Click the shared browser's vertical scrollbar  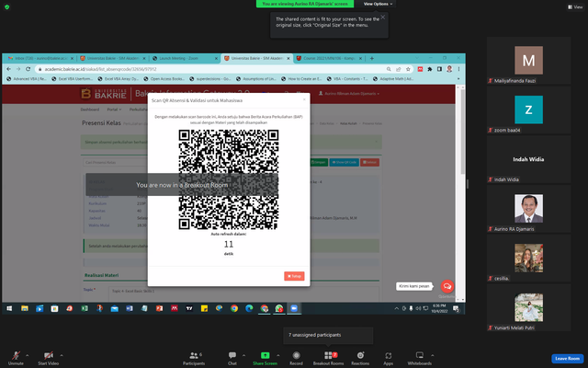[x=462, y=132]
